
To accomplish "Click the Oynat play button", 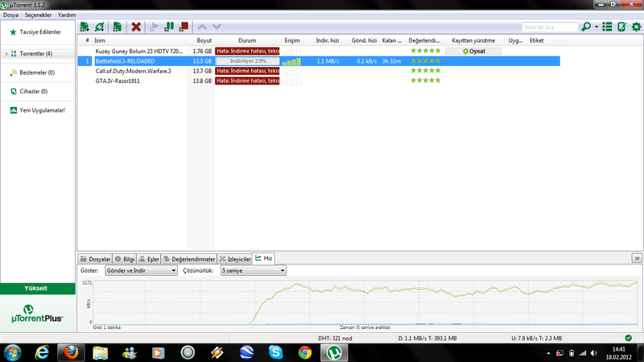I will 473,51.
